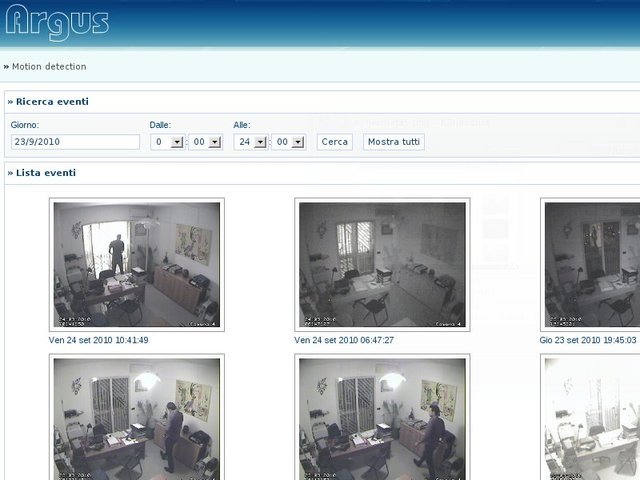
Task: Open second-row thumbnail of man beside wooden cabinet
Action: (137, 417)
